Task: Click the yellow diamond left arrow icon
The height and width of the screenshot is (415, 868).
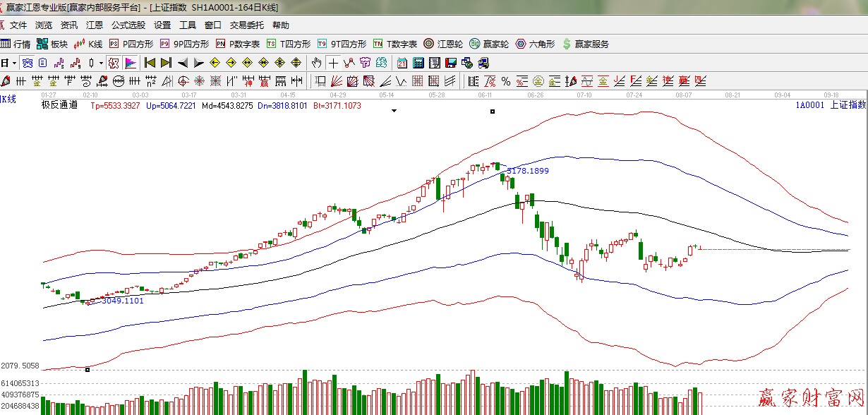Action: point(215,63)
